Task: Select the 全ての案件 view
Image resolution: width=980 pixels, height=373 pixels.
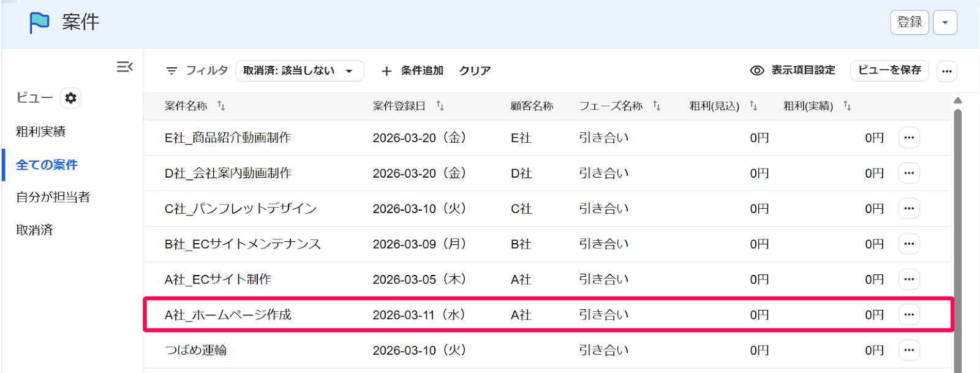Action: (47, 165)
